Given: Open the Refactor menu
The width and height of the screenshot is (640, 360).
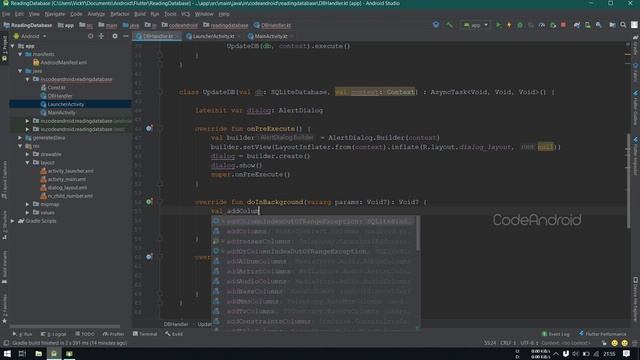Looking at the screenshot, I should pyautogui.click(x=120, y=14).
